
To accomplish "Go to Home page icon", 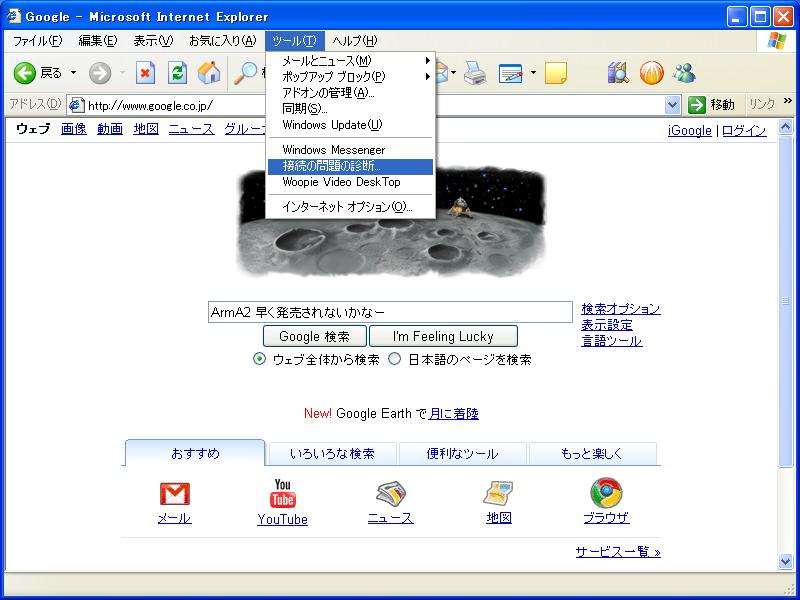I will [x=209, y=73].
